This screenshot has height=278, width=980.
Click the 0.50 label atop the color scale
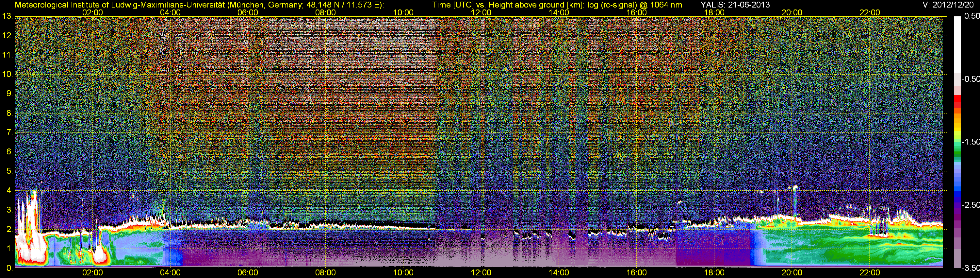click(972, 16)
